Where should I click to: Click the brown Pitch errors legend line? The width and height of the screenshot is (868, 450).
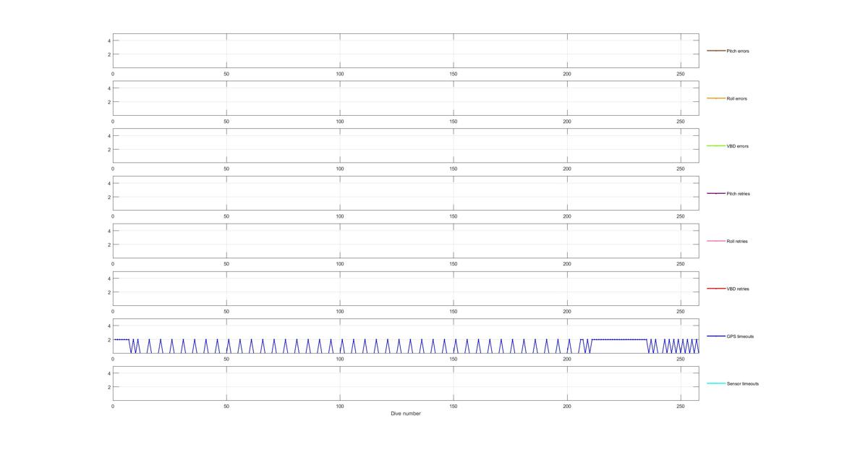(716, 51)
